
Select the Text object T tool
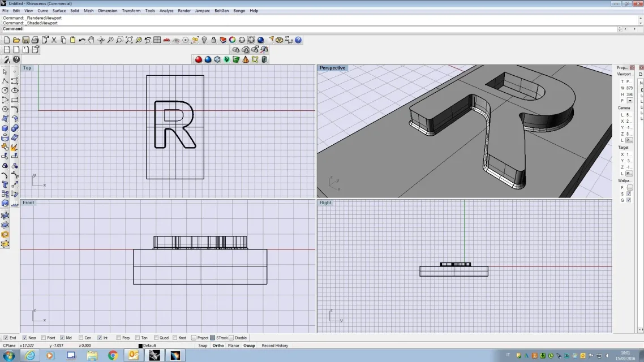(x=5, y=184)
